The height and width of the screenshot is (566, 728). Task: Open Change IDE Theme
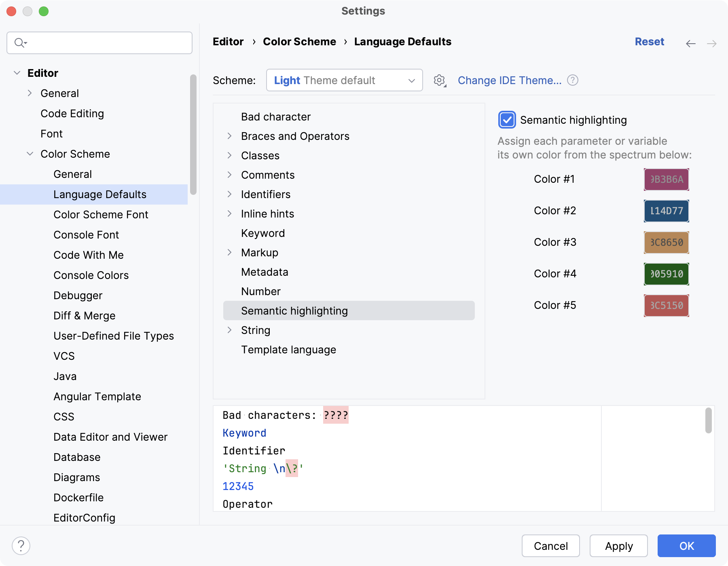(x=510, y=80)
